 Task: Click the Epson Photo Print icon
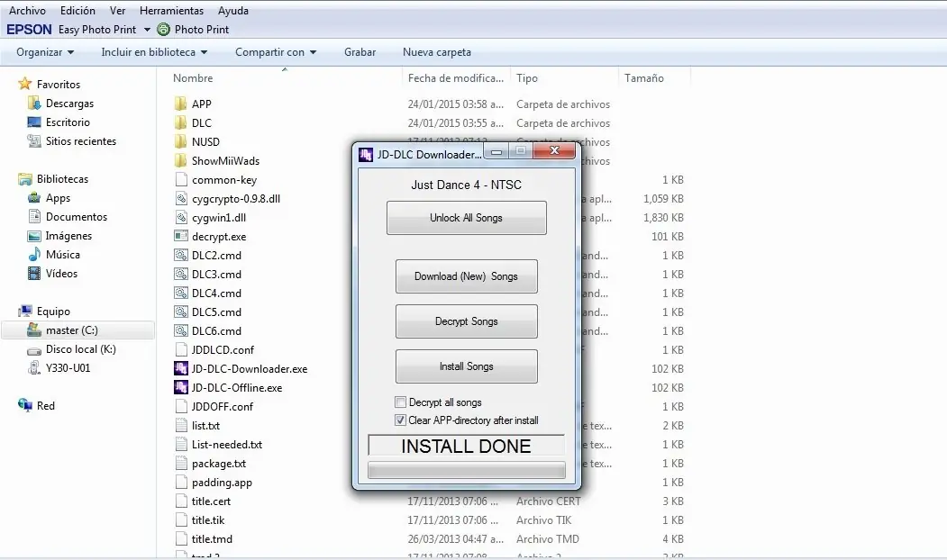pos(163,29)
